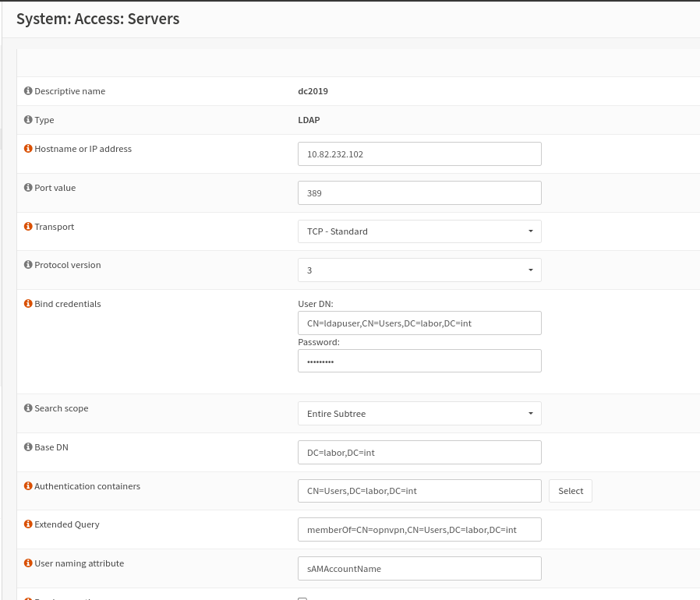Click the Select button beside Authentication containers
This screenshot has height=600, width=700.
(570, 490)
